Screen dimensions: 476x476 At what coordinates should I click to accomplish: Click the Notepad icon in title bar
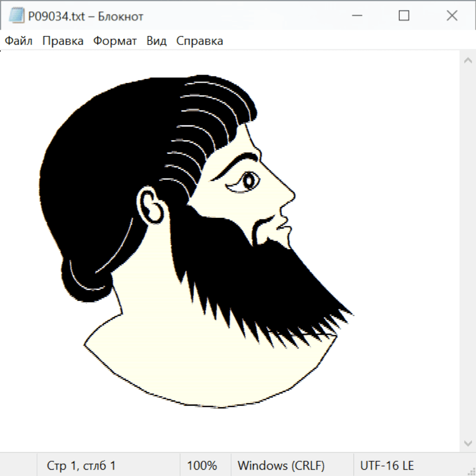tap(16, 16)
